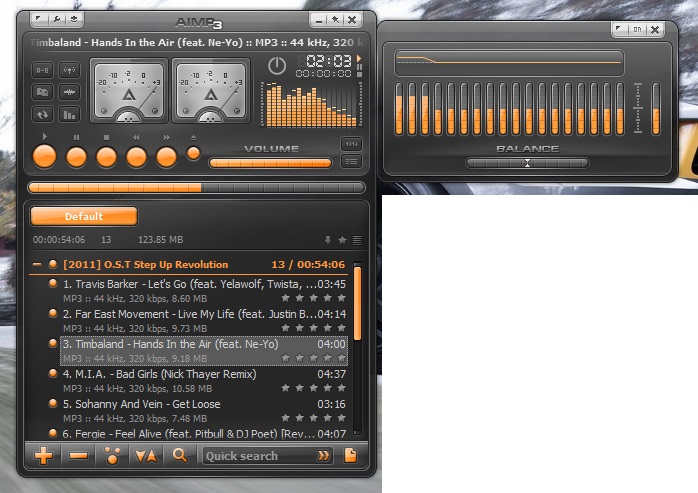Image resolution: width=698 pixels, height=493 pixels.
Task: Collapse the O.S.T Step Up Revolution group
Action: [37, 265]
